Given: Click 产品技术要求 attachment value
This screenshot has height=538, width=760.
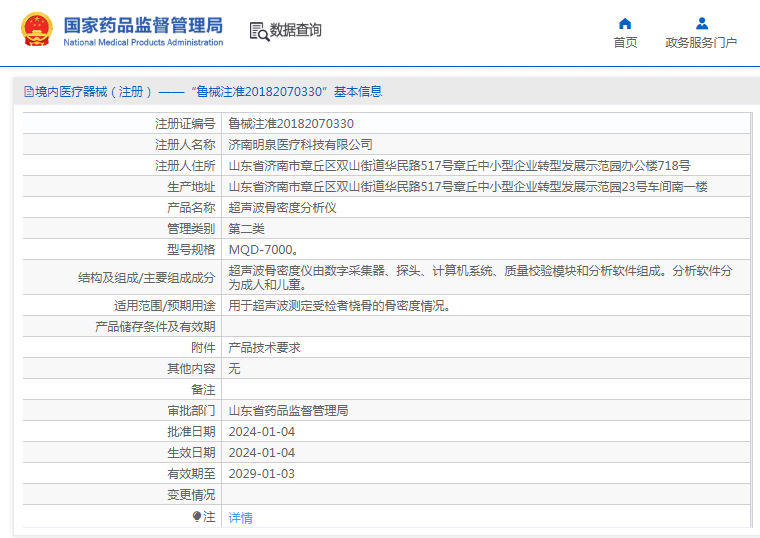Looking at the screenshot, I should 265,348.
